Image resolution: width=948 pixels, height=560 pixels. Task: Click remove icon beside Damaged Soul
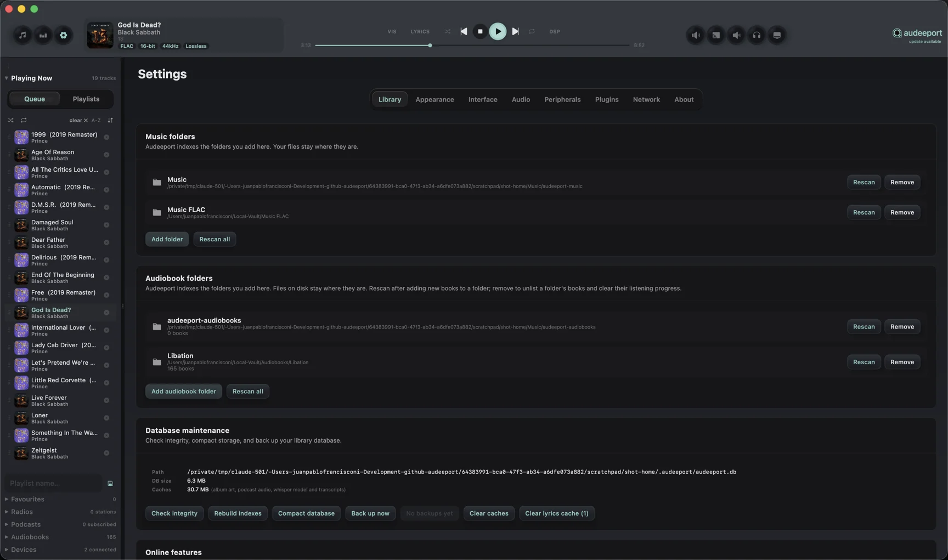point(106,225)
